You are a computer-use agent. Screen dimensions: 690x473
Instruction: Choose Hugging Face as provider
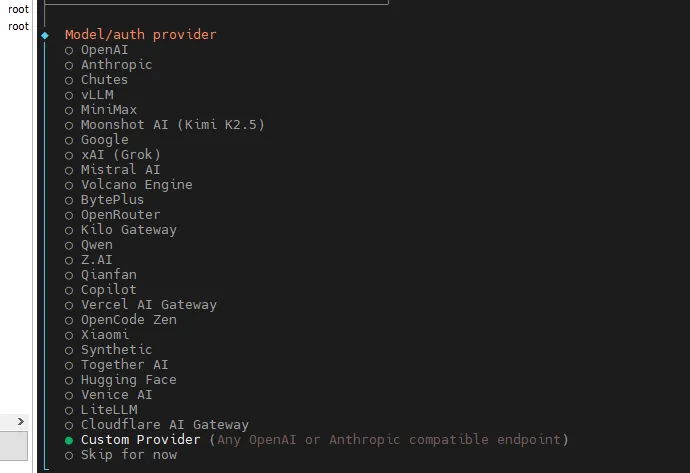[128, 380]
